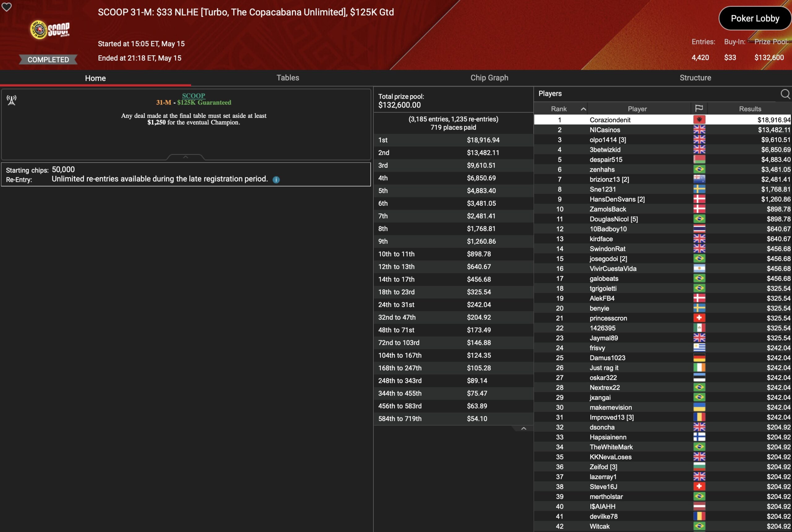The width and height of the screenshot is (792, 532).
Task: Collapse the tournament info banner
Action: pyautogui.click(x=185, y=157)
